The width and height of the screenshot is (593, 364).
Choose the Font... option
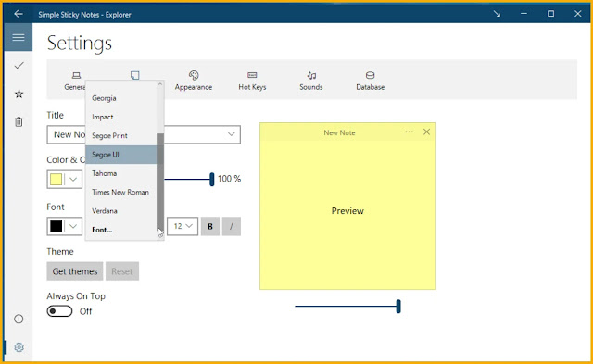click(121, 230)
